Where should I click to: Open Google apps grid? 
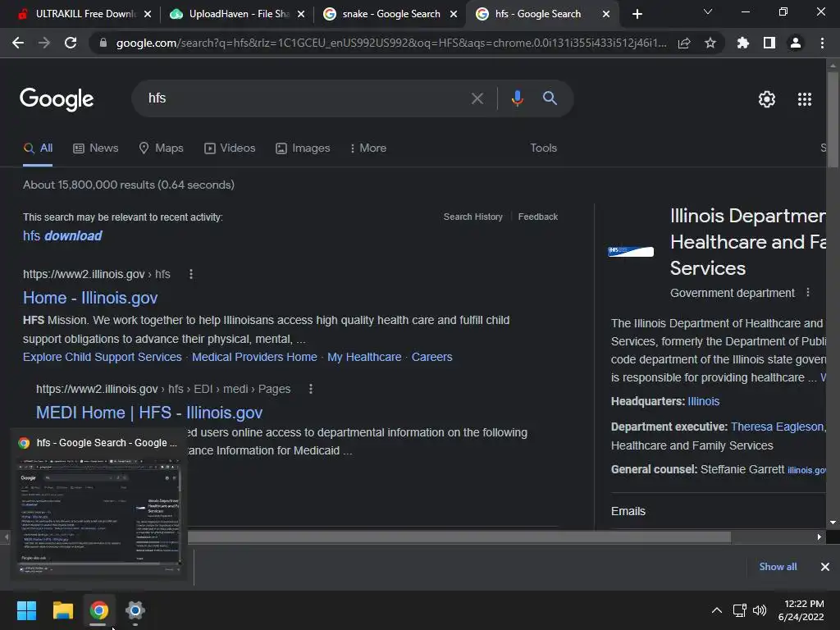805,99
